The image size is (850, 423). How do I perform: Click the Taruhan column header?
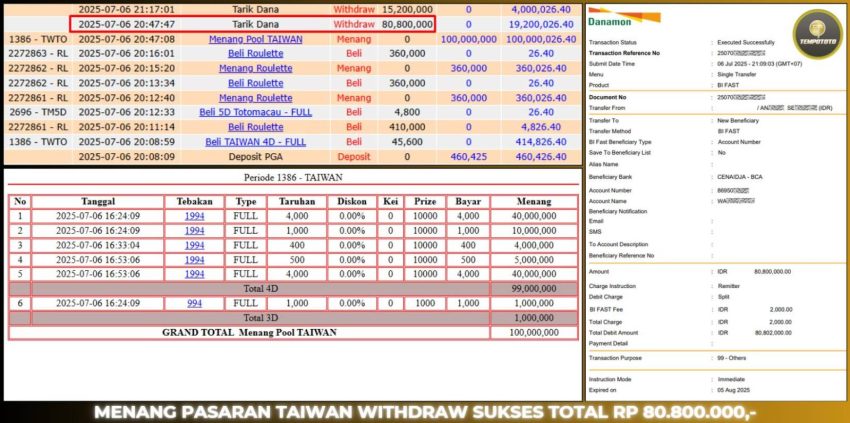(297, 201)
